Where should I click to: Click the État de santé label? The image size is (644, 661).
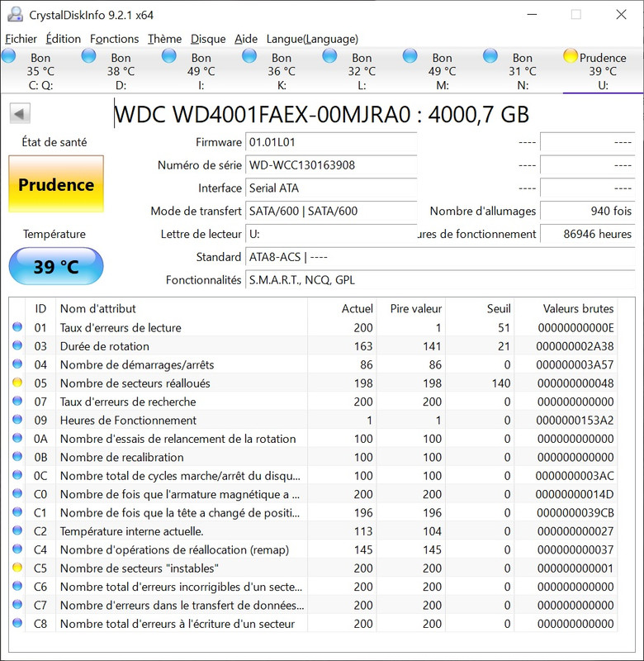pos(54,142)
